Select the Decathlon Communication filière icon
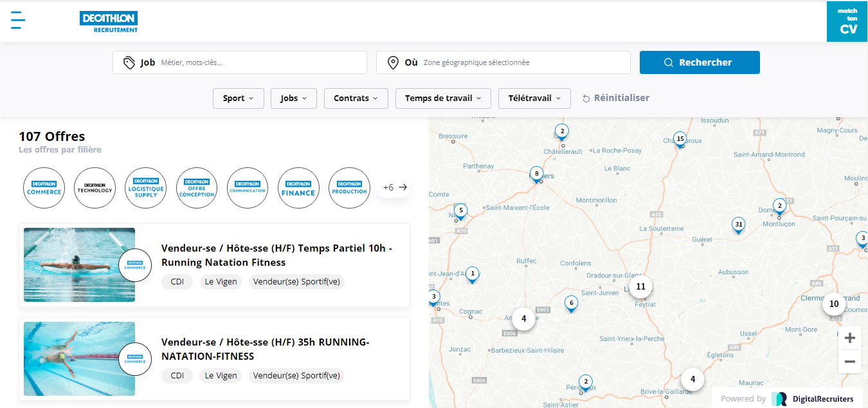Viewport: 868px width, 408px height. pyautogui.click(x=248, y=188)
